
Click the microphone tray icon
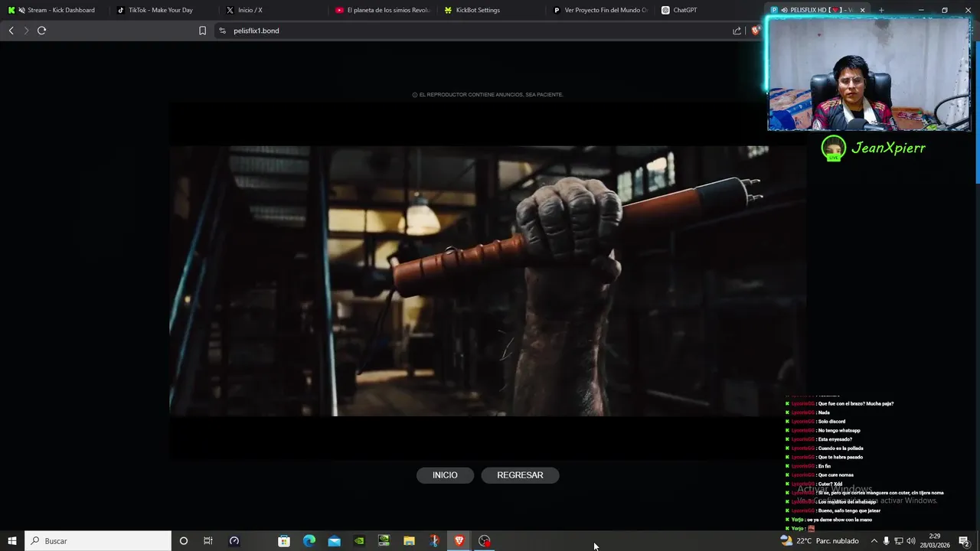tap(887, 541)
